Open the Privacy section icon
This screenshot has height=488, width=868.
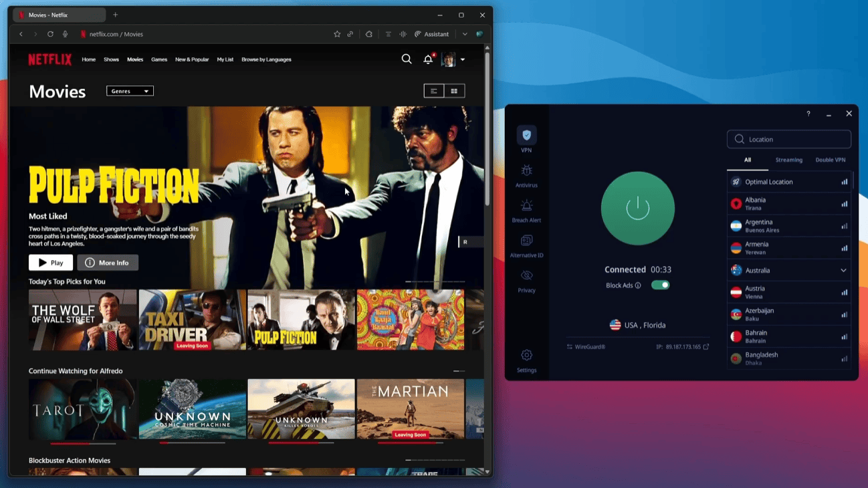tap(526, 276)
